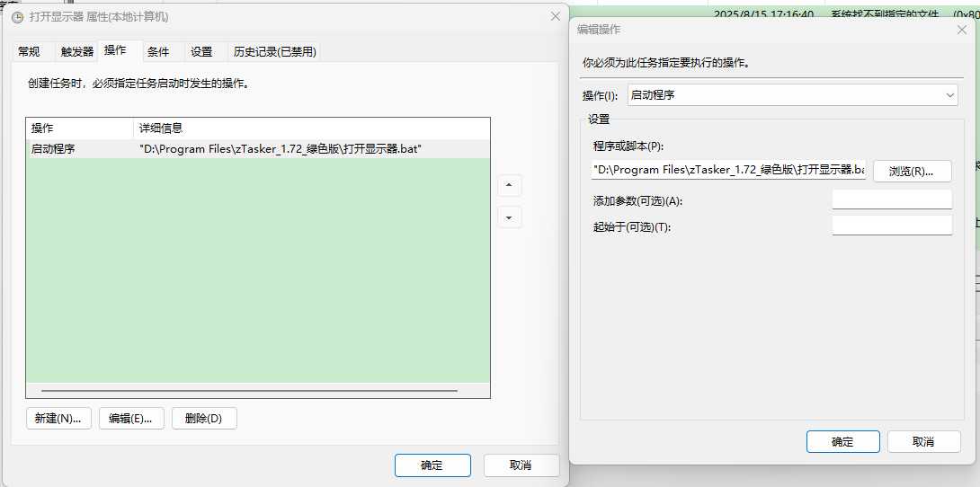Open the 触发器 tab
This screenshot has width=980, height=487.
pyautogui.click(x=77, y=52)
